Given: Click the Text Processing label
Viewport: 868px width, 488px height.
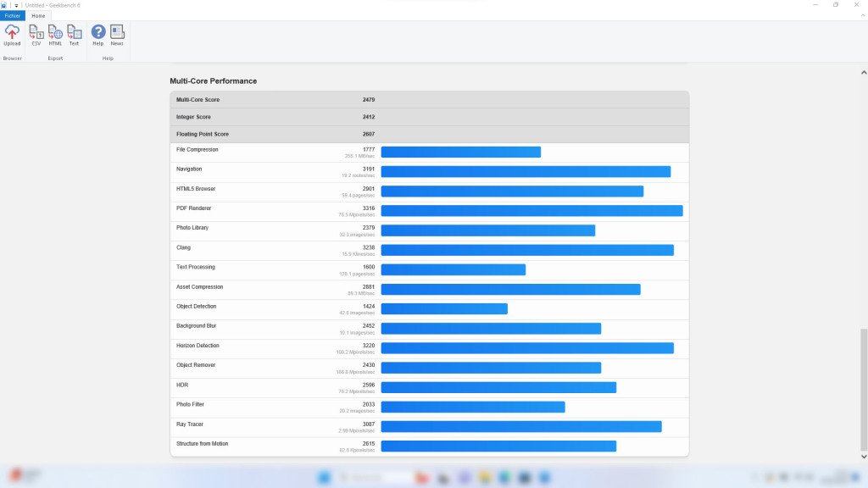Looking at the screenshot, I should 196,267.
